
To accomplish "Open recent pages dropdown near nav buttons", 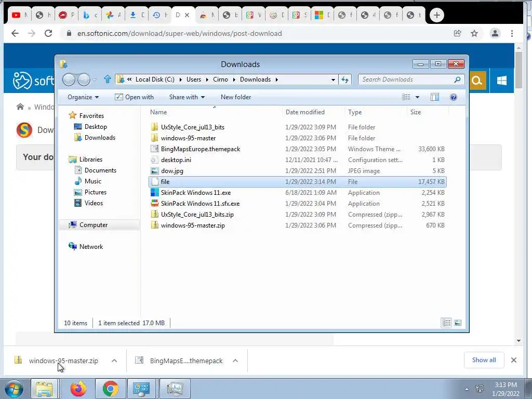I will pyautogui.click(x=95, y=80).
